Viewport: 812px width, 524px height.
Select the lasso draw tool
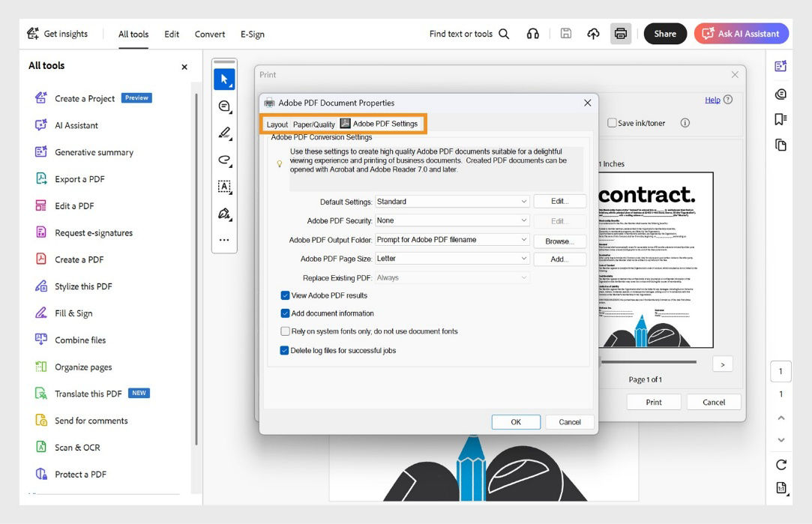point(223,160)
